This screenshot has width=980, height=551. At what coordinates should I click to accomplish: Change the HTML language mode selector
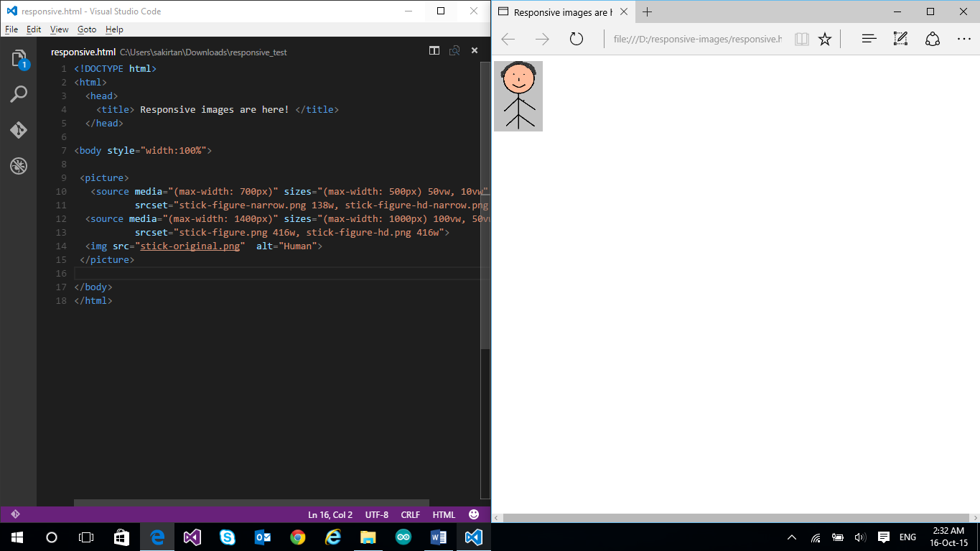point(444,514)
